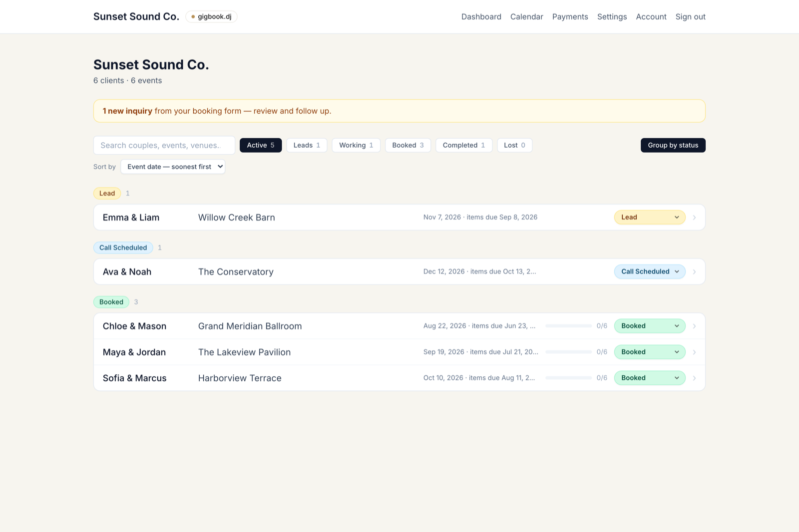Filter by Working
This screenshot has height=532, width=799.
[356, 145]
